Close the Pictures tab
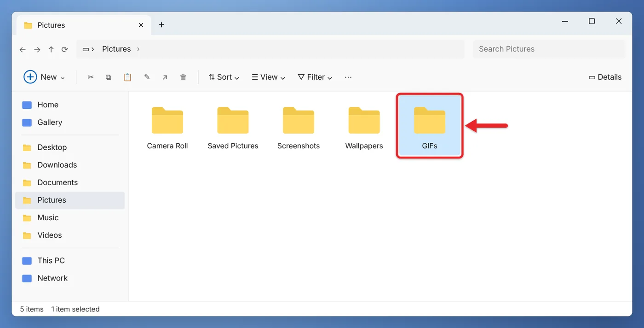Screen dimensions: 644x328 click(141, 25)
